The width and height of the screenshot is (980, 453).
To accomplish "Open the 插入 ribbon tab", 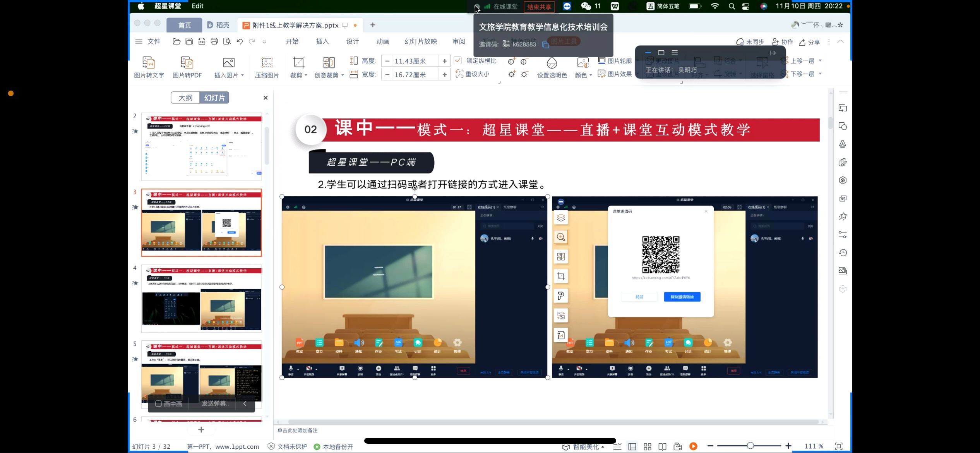I will tap(322, 41).
